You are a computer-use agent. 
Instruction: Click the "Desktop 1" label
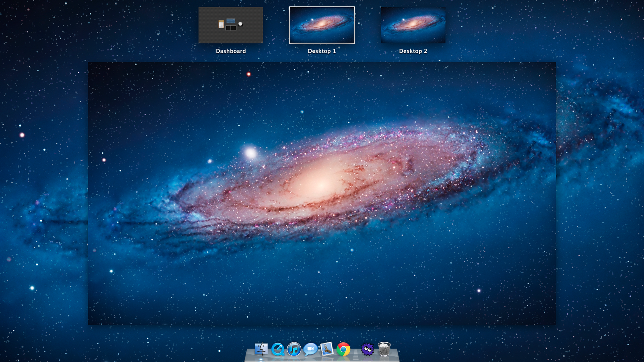[322, 51]
